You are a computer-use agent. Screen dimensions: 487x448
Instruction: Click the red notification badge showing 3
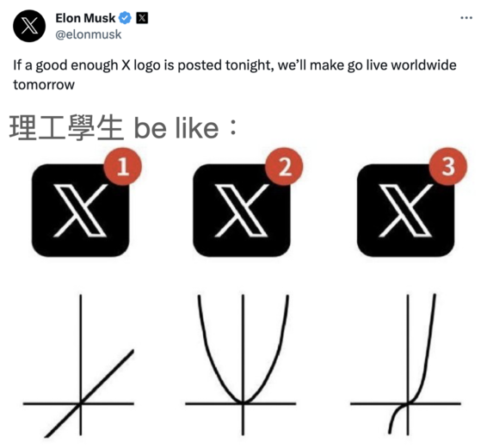[x=448, y=167]
